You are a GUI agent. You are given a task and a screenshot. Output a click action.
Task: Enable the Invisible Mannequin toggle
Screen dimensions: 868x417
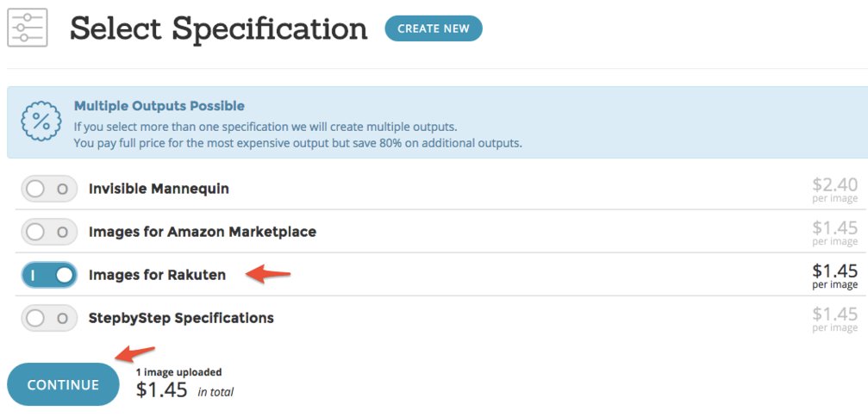tap(49, 189)
